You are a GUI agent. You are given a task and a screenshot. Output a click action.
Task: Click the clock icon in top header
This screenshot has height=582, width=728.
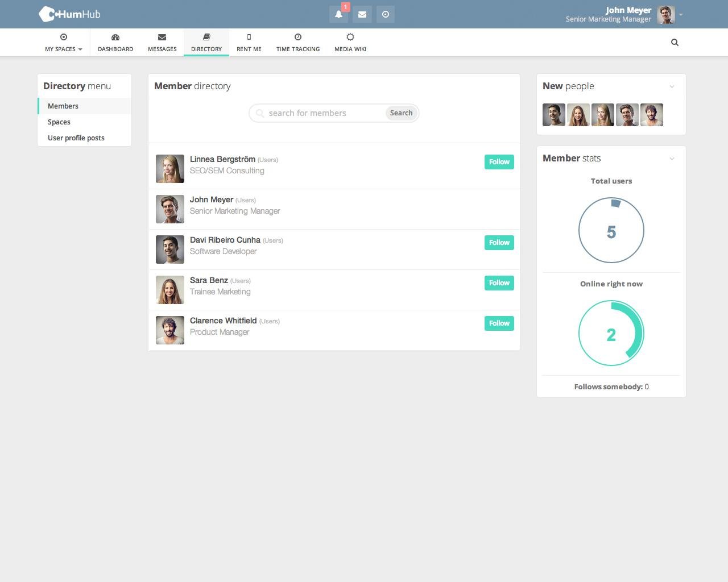pyautogui.click(x=386, y=15)
